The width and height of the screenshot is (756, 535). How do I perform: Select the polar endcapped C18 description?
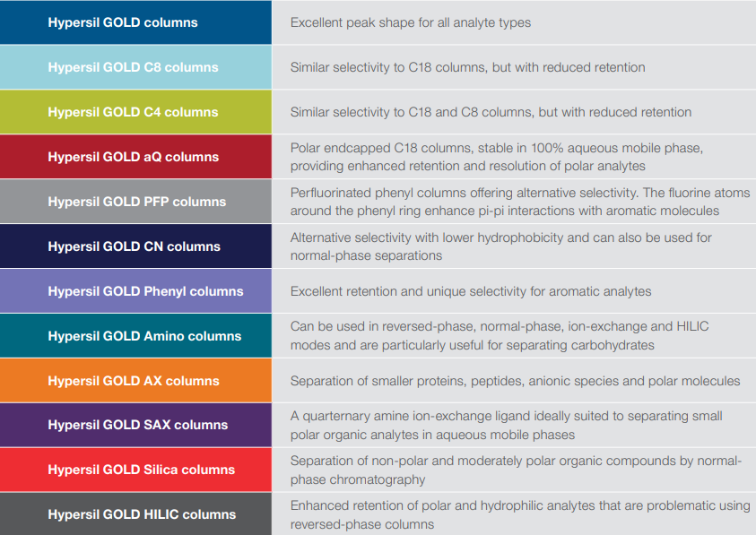(497, 157)
